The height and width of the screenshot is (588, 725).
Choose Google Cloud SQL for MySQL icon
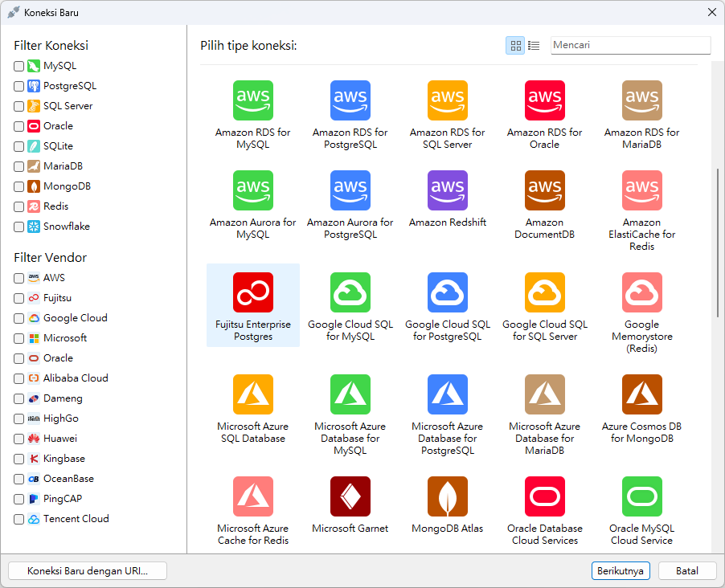[x=350, y=292]
